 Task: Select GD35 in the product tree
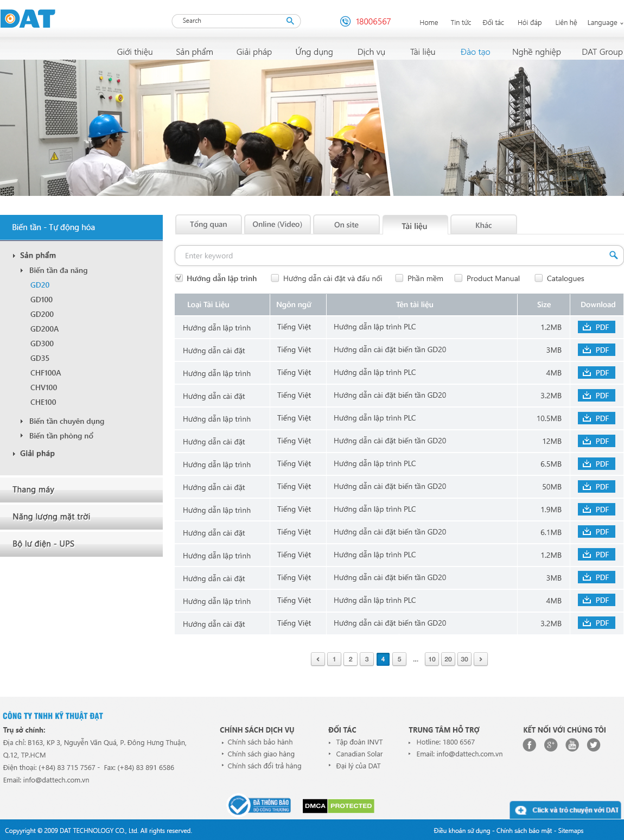(40, 358)
